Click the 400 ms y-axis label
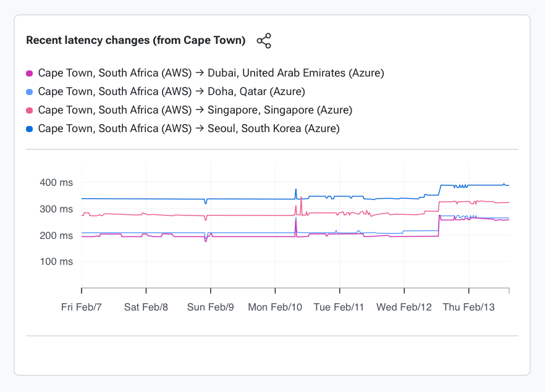Viewport: 545px width, 392px height. (57, 183)
